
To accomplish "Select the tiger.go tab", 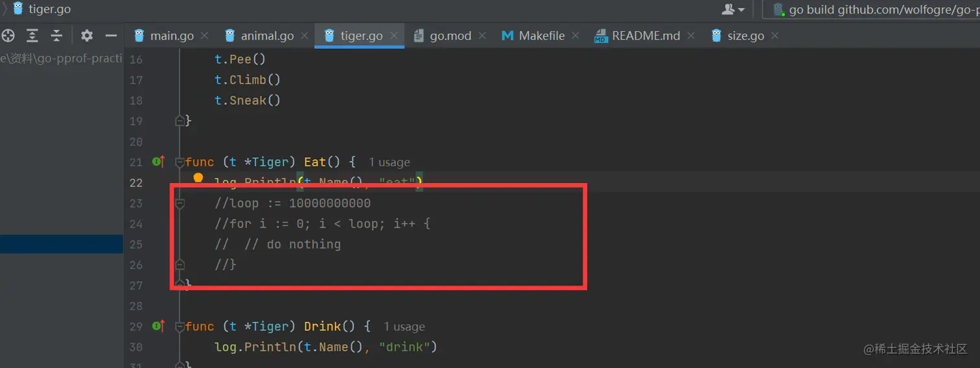I will tap(361, 36).
